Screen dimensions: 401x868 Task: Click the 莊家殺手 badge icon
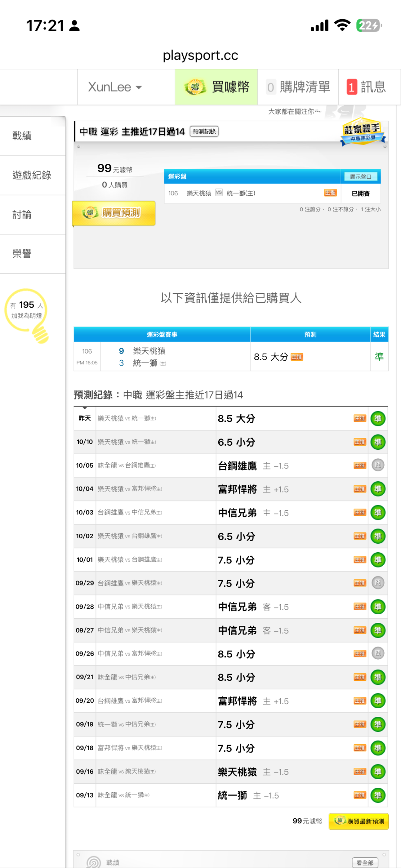pos(363,132)
